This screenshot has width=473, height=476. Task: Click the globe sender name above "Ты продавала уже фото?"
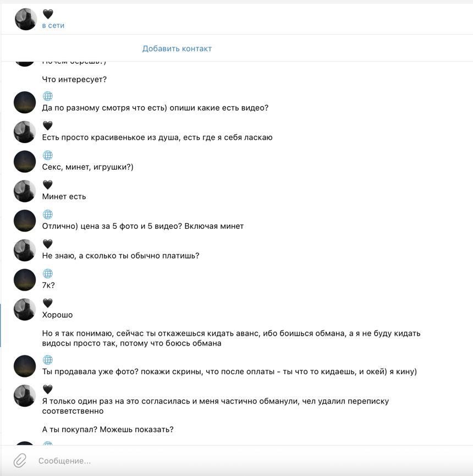click(48, 360)
